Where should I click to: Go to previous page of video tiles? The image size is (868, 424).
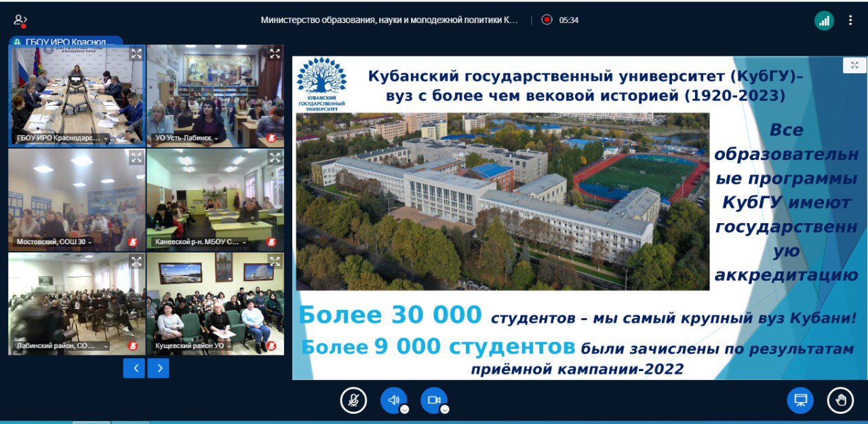coord(134,368)
